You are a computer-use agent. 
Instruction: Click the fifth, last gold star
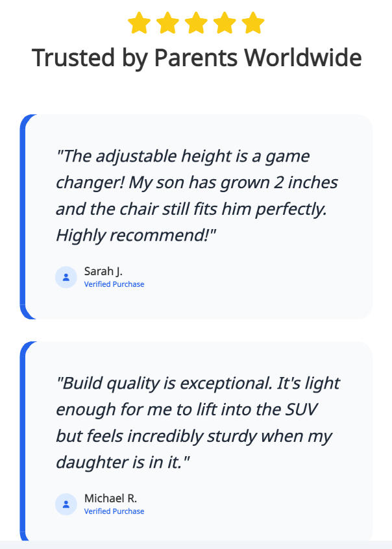pyautogui.click(x=253, y=23)
